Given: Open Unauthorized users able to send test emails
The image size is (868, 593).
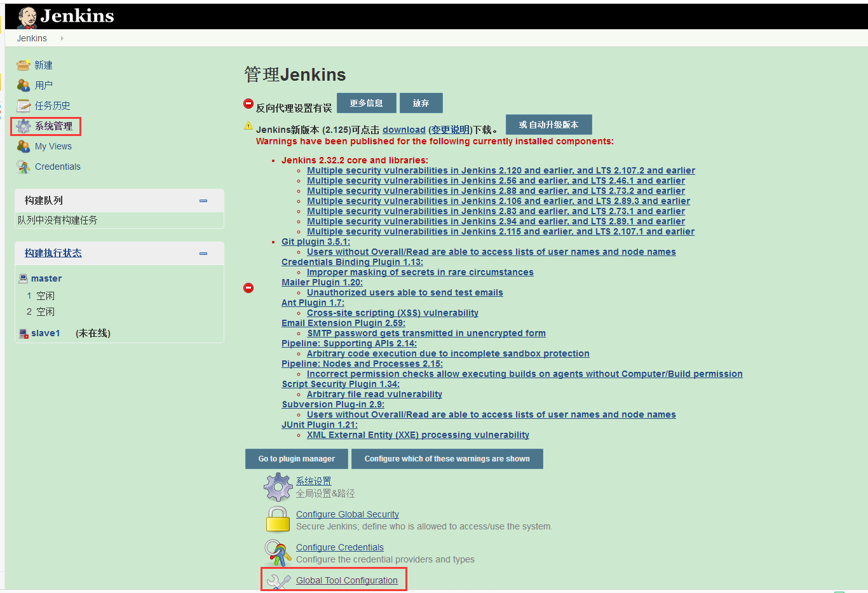Looking at the screenshot, I should click(405, 292).
